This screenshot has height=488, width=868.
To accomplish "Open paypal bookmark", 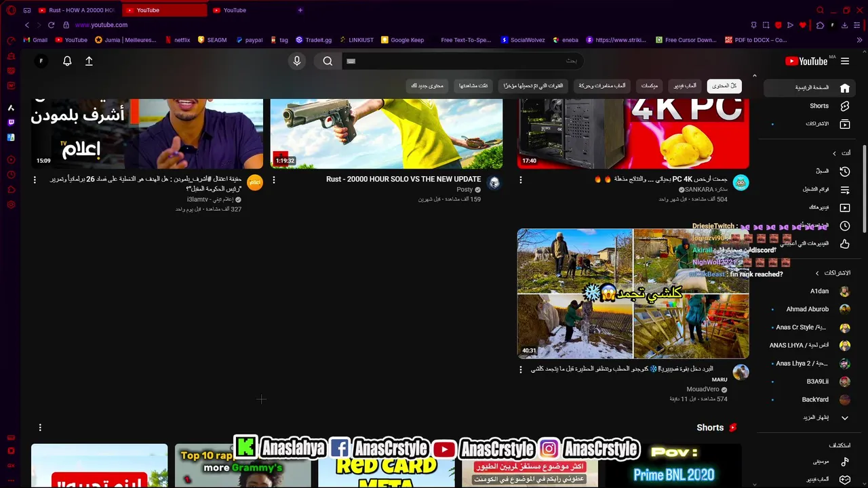I will click(250, 40).
